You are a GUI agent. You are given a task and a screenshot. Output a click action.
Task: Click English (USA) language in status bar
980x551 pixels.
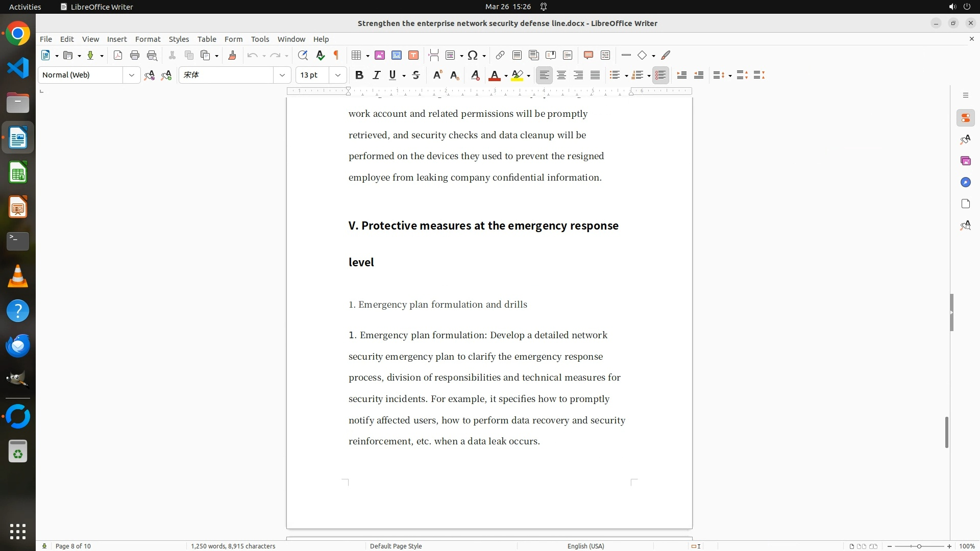point(585,546)
